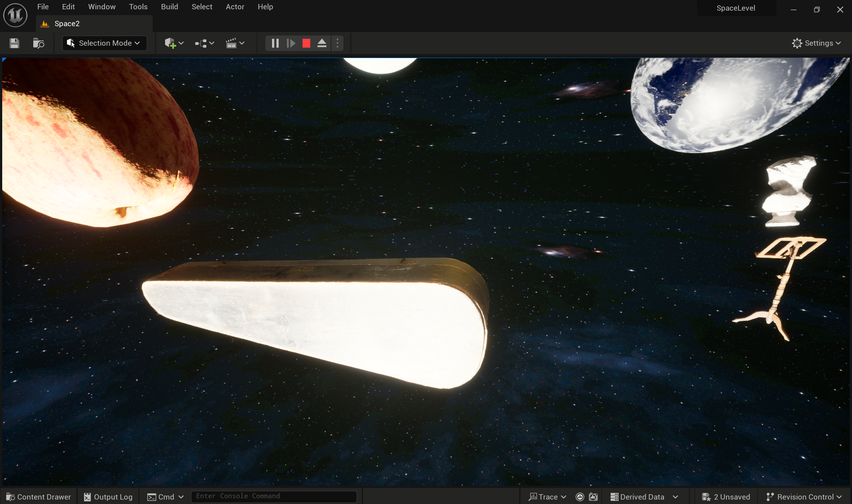Viewport: 852px width, 504px height.
Task: Click the 2 Unsaved status indicator
Action: tap(726, 497)
